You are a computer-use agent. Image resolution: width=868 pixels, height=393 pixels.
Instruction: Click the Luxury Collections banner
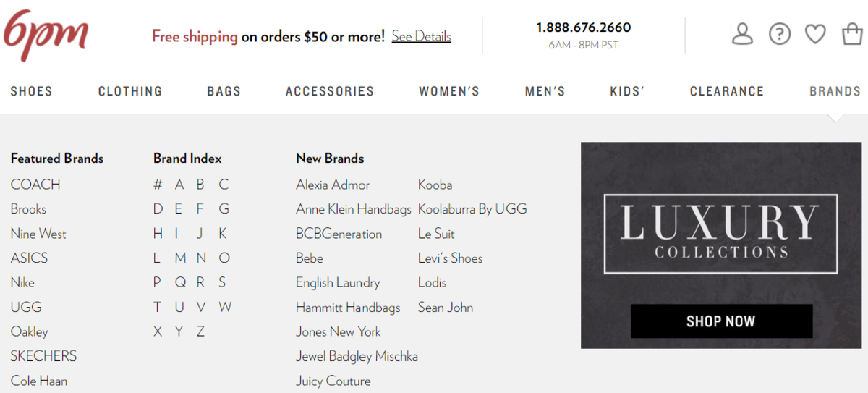pos(720,245)
